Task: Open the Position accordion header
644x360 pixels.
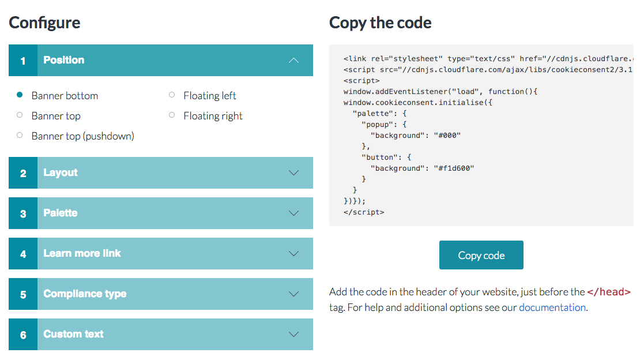Action: pos(161,61)
